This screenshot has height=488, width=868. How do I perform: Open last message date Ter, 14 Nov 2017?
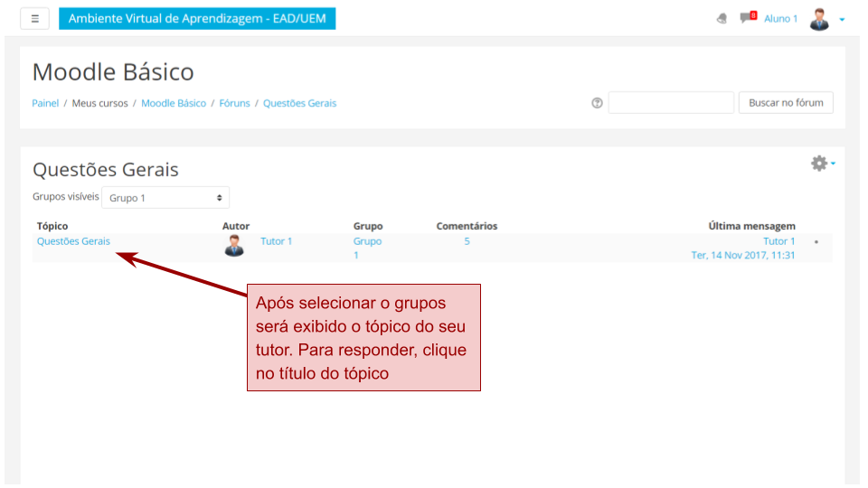click(x=742, y=255)
